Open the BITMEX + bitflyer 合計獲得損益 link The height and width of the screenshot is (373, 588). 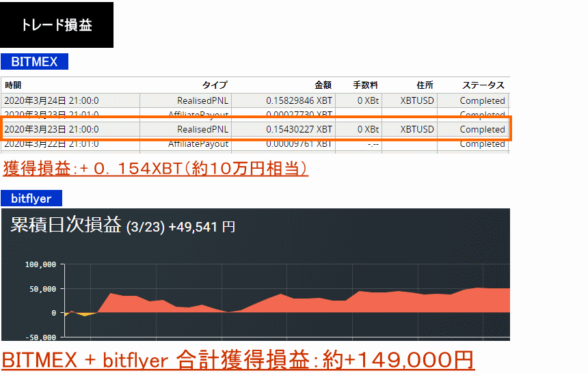[x=237, y=359]
